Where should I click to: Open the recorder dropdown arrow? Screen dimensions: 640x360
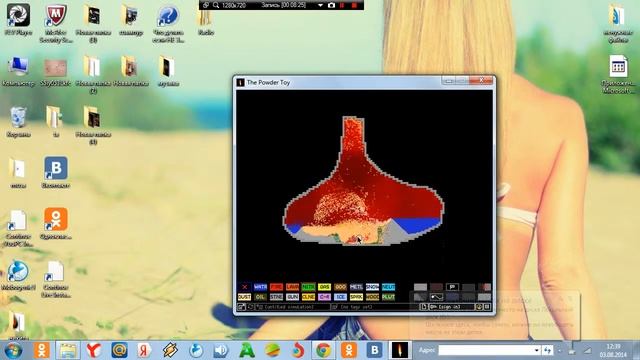320,5
